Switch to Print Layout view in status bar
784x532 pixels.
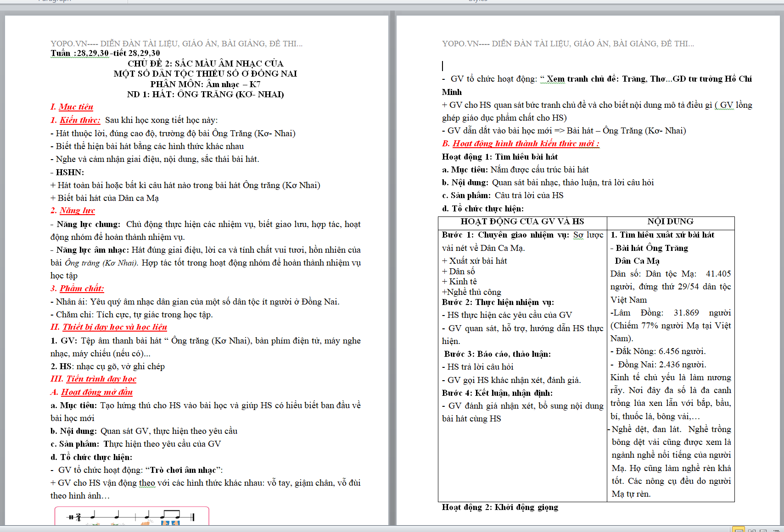click(x=739, y=529)
